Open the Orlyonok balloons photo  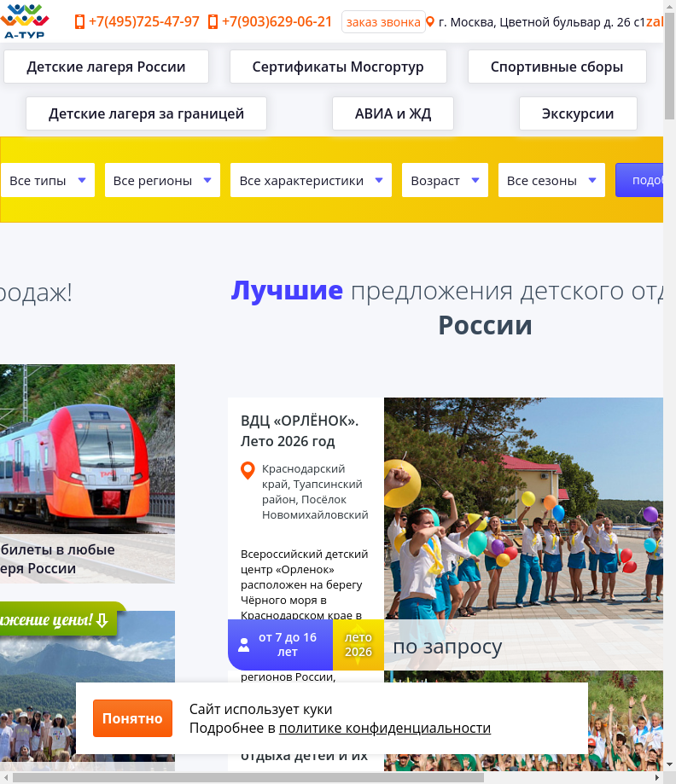(x=523, y=508)
